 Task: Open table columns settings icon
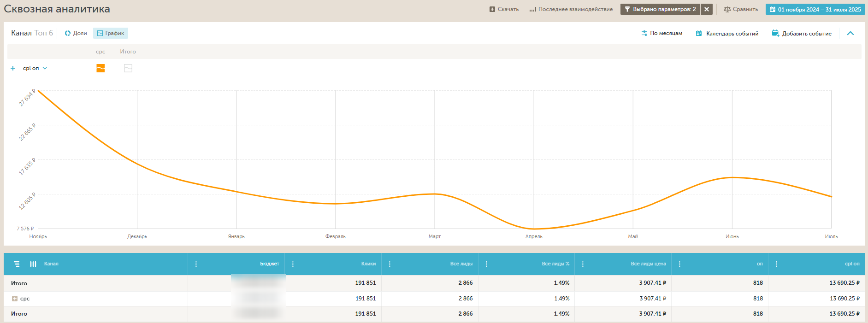(x=33, y=264)
